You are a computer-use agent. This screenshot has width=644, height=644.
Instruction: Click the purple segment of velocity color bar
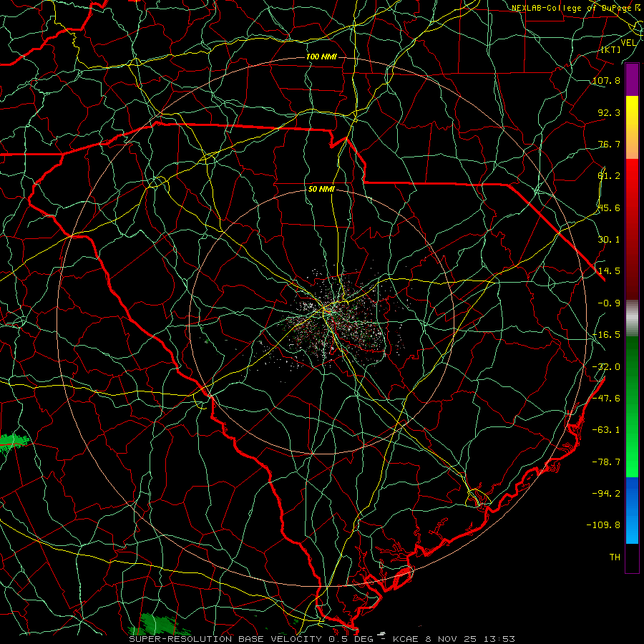(x=632, y=79)
